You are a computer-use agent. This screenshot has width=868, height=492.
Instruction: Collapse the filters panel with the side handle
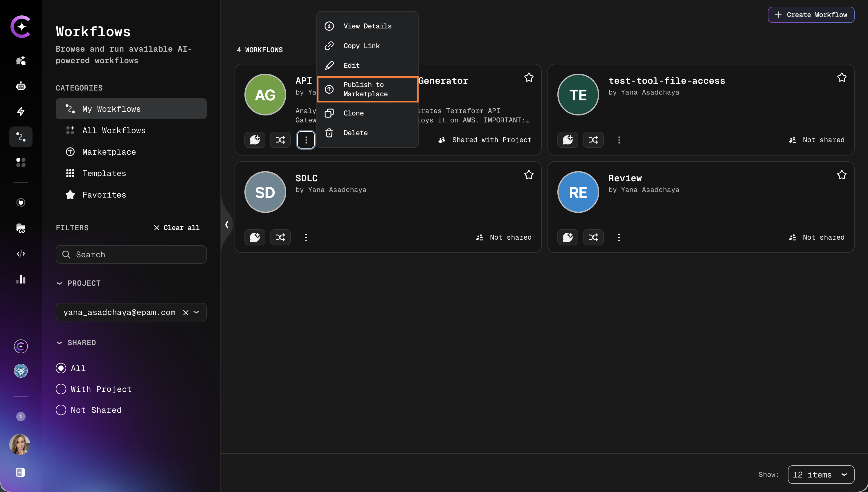[226, 224]
